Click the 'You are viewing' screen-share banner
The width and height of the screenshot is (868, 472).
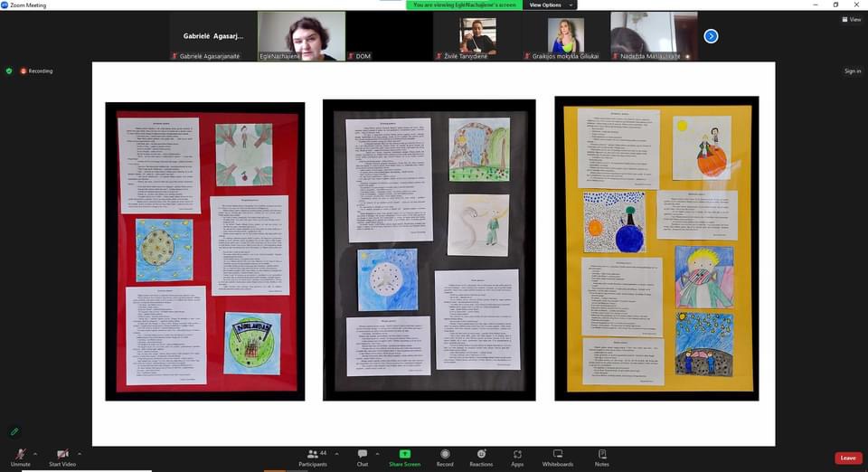(465, 5)
